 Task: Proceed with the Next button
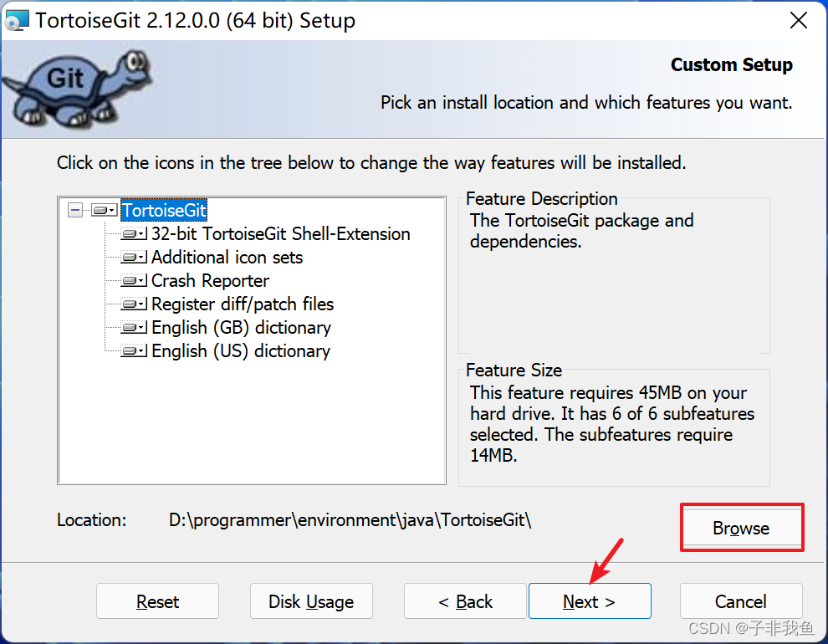pos(590,601)
